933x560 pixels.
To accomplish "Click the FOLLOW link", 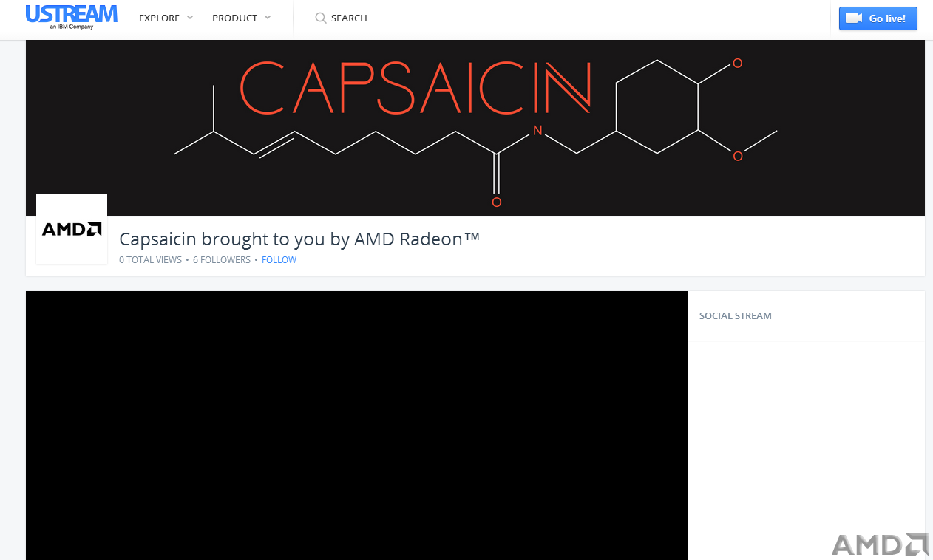I will (279, 260).
